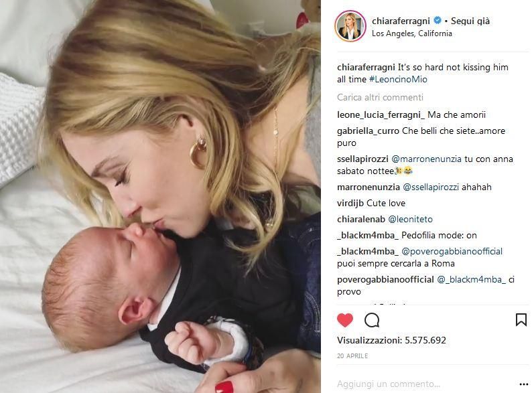Open Los Angeles, California location

(411, 33)
